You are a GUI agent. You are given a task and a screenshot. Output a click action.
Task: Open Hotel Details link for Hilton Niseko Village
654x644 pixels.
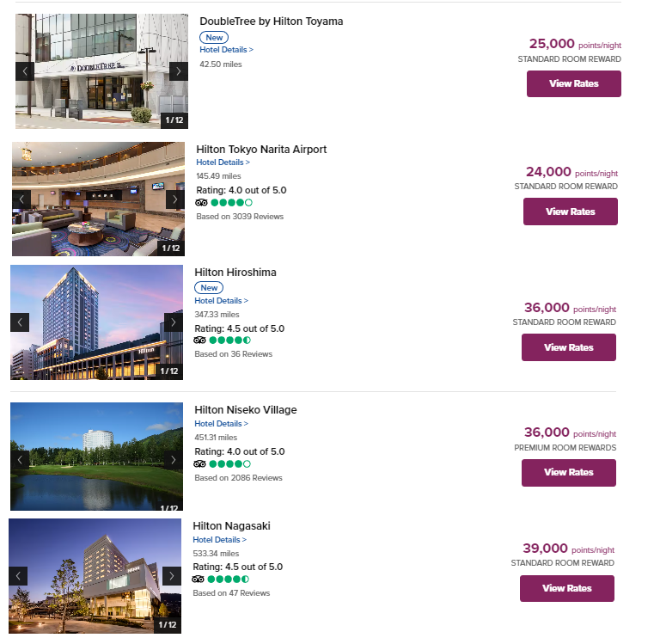coord(221,423)
